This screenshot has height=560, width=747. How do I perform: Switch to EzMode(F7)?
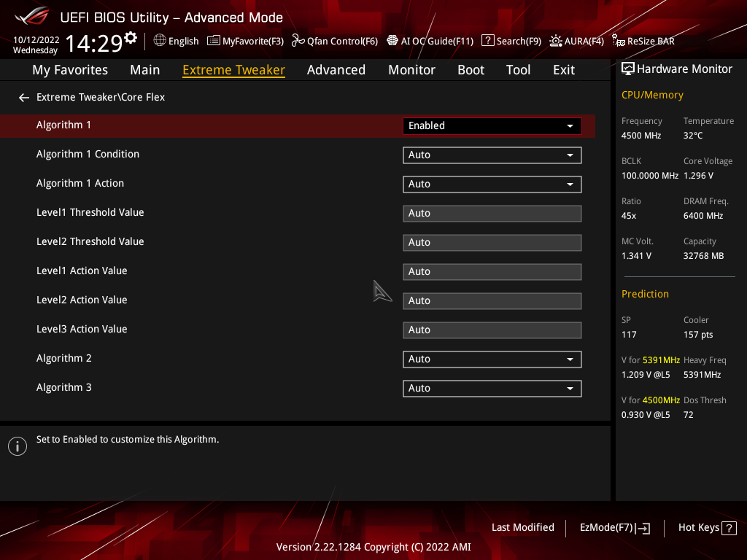(x=614, y=528)
